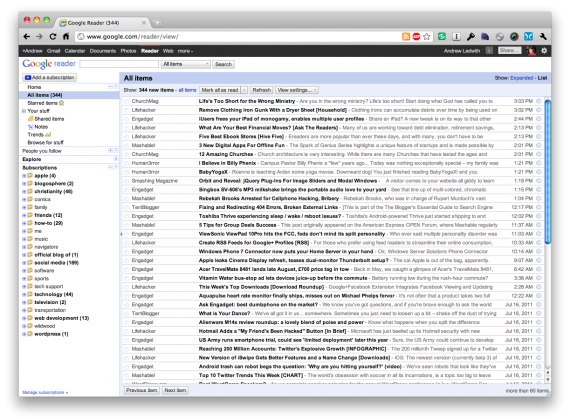Click the Search button

coord(223,64)
